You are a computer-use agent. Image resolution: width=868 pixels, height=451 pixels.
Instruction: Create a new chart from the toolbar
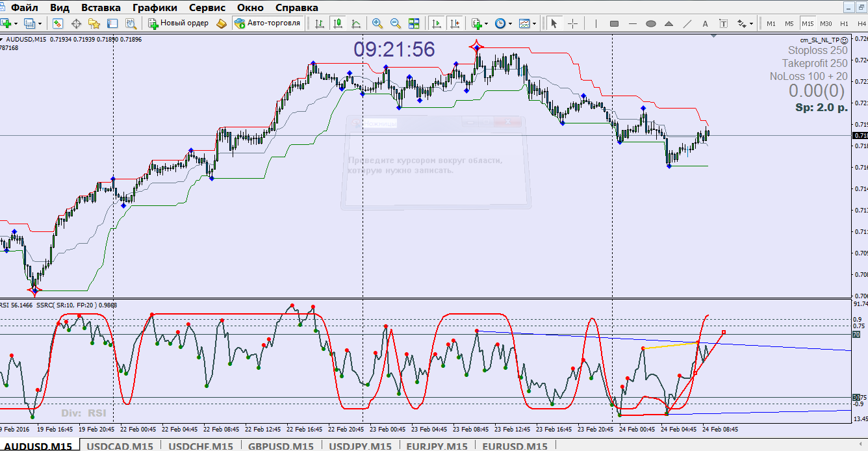point(6,23)
